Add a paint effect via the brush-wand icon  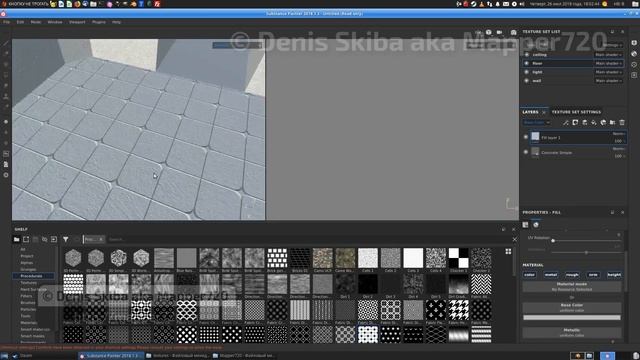[x=566, y=122]
